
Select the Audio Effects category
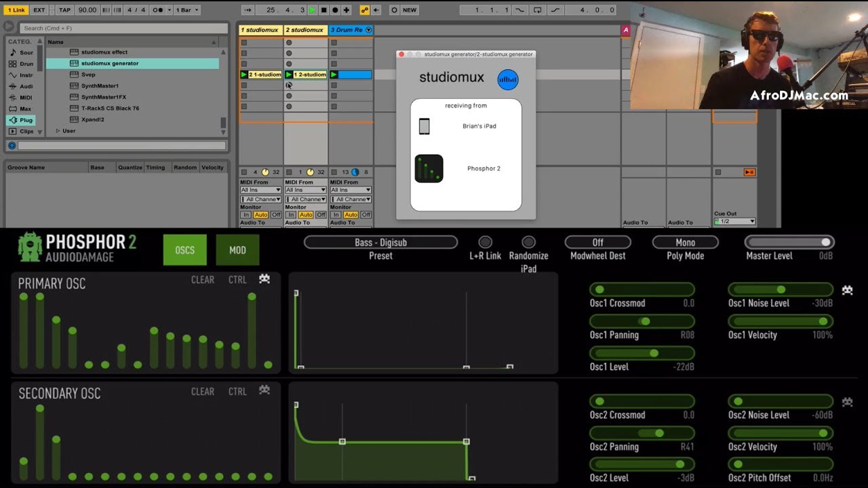tap(20, 86)
